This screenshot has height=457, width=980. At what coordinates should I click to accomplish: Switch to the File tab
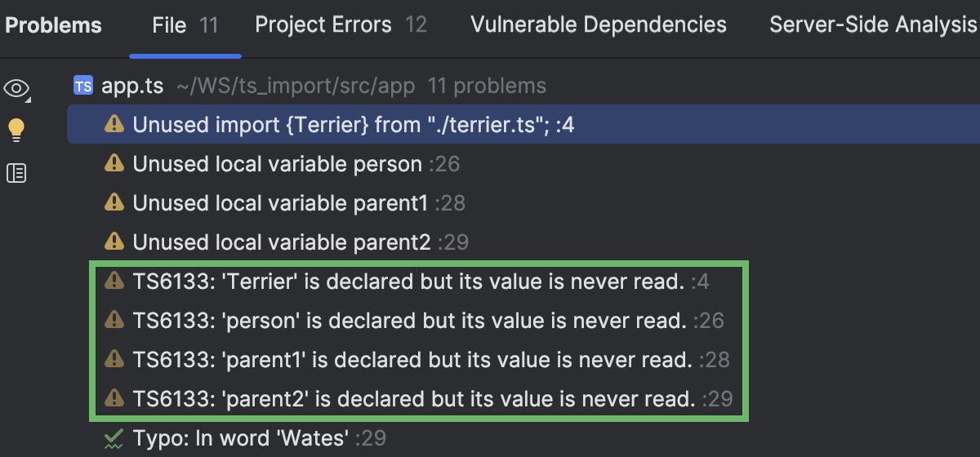point(185,25)
